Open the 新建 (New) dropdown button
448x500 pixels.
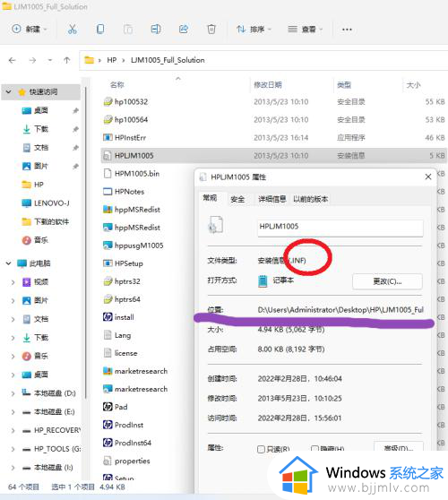pos(30,30)
